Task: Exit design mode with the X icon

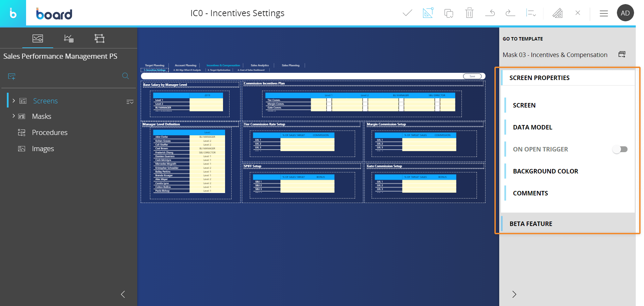Action: click(x=578, y=13)
